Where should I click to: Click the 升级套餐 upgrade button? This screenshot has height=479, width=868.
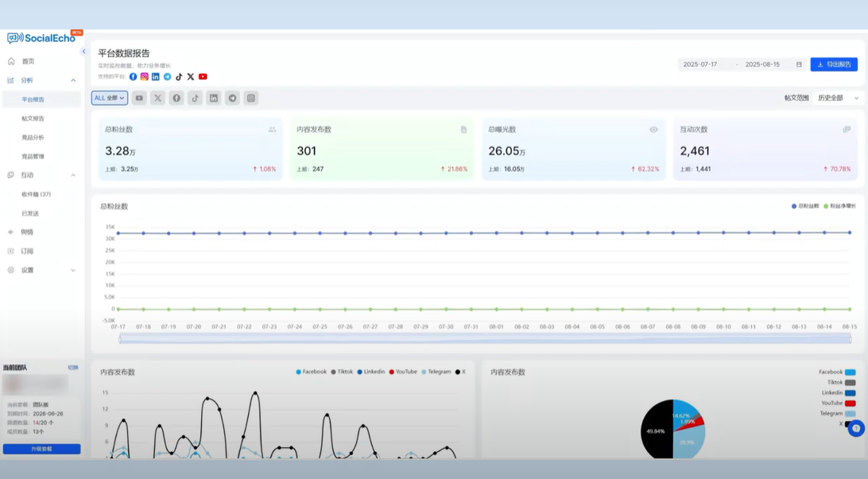coord(41,449)
